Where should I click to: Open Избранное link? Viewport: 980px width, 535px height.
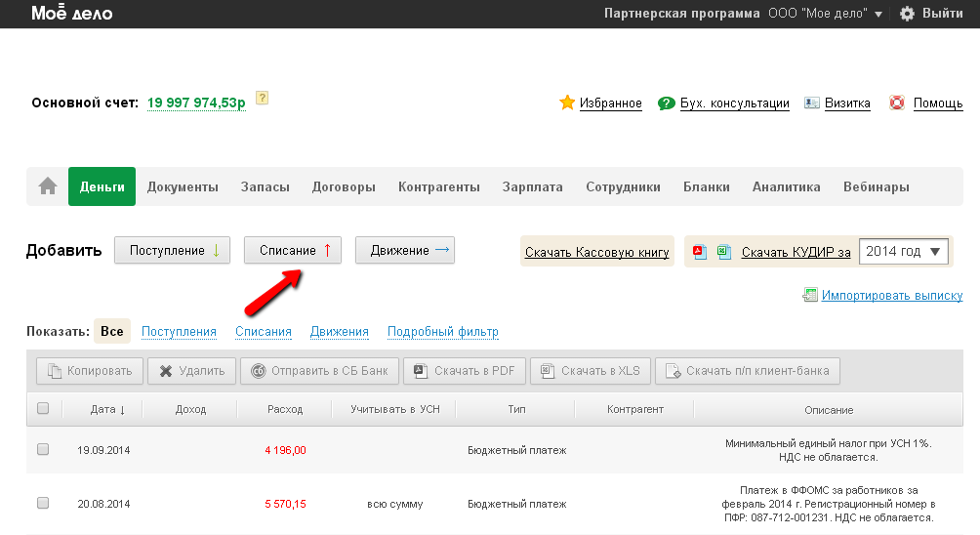pyautogui.click(x=611, y=103)
